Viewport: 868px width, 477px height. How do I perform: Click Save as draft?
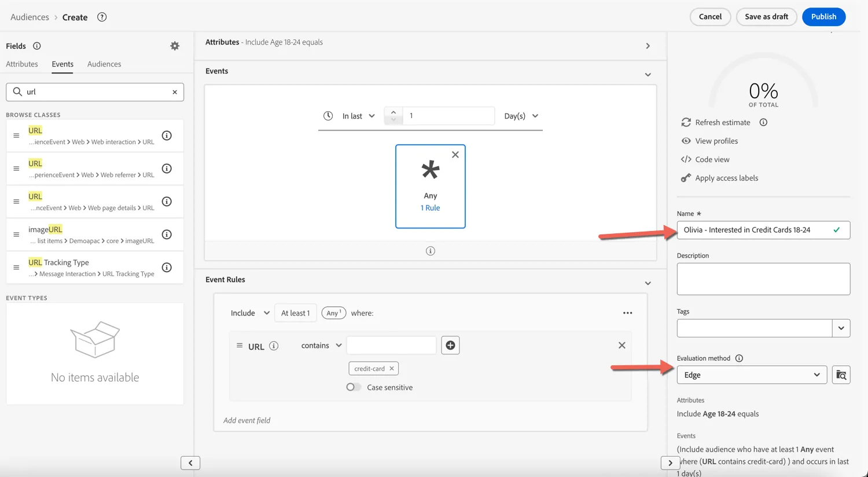pyautogui.click(x=766, y=17)
